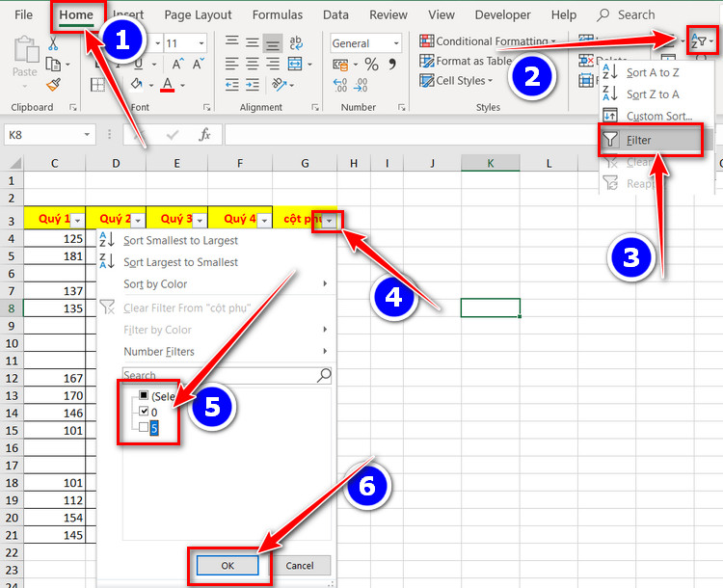Align text to middle
The image size is (723, 588).
pyautogui.click(x=253, y=42)
